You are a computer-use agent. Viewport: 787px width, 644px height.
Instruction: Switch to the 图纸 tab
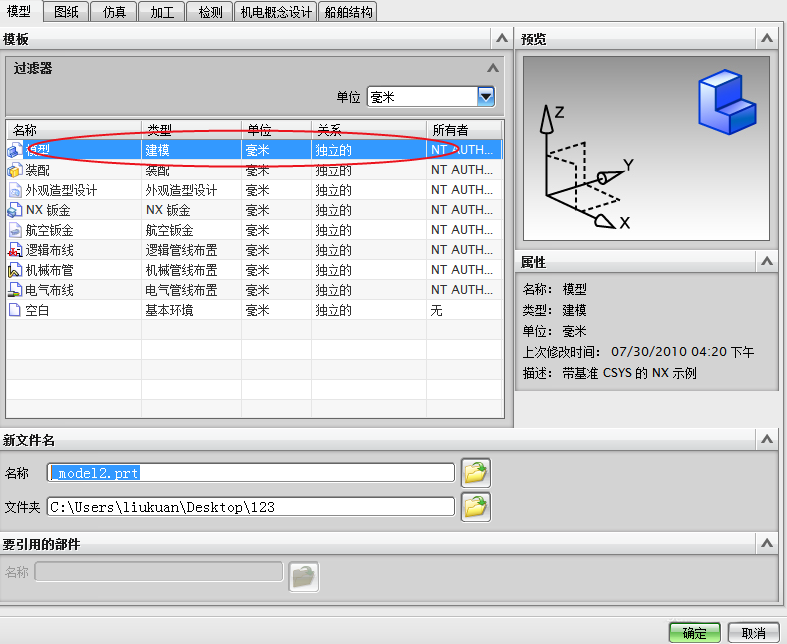[66, 12]
